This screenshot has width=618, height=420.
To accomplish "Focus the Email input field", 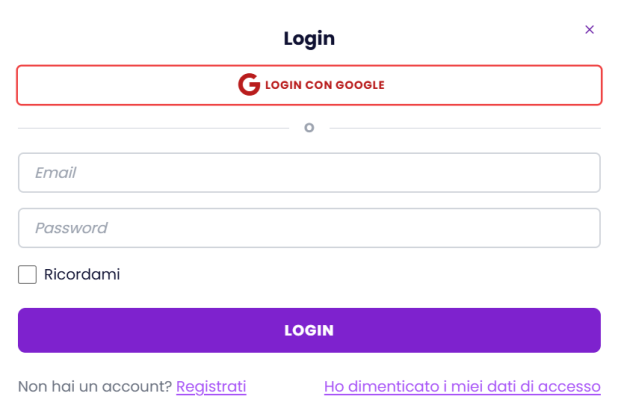I will click(309, 172).
